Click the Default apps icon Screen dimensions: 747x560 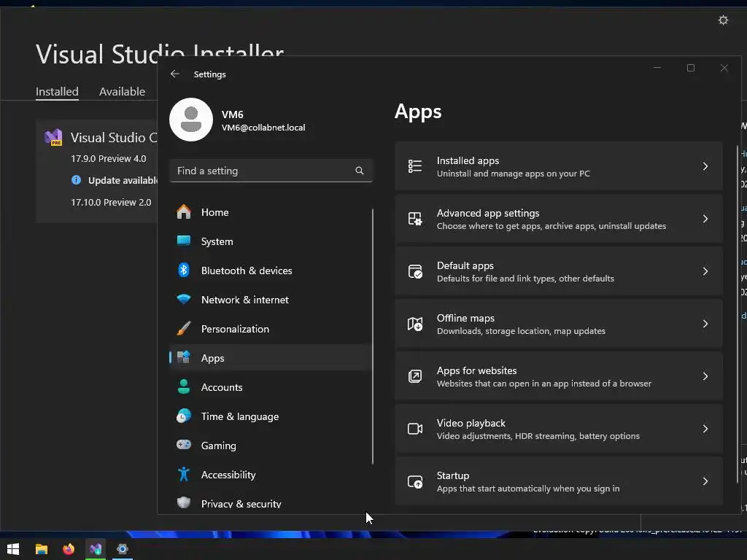(x=415, y=271)
